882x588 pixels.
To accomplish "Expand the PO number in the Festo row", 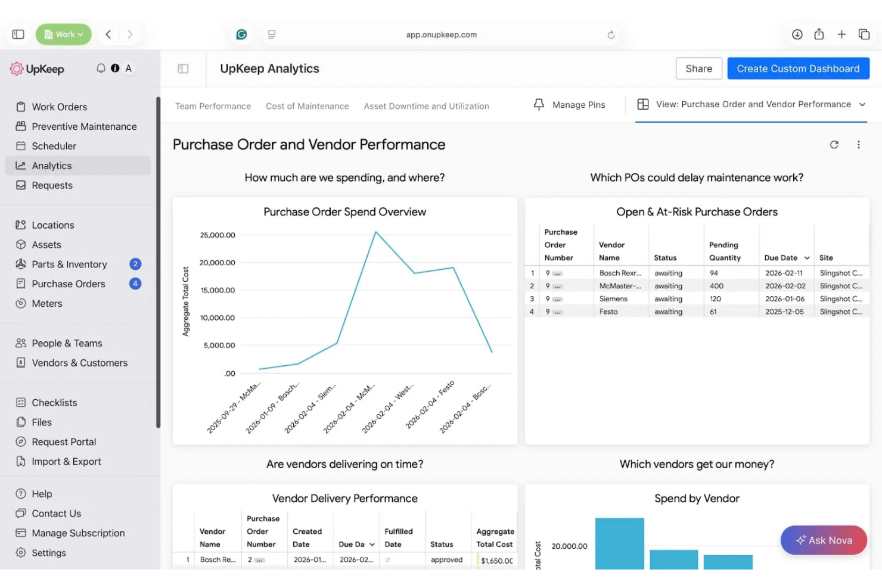I will point(557,312).
